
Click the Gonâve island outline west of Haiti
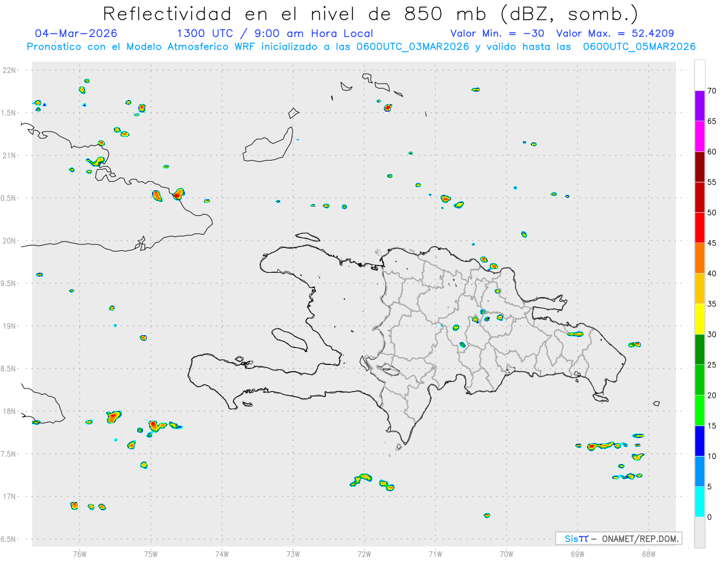(289, 340)
